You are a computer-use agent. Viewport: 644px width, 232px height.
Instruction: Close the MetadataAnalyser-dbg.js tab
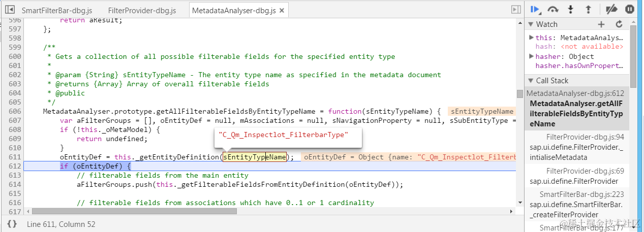click(x=282, y=10)
